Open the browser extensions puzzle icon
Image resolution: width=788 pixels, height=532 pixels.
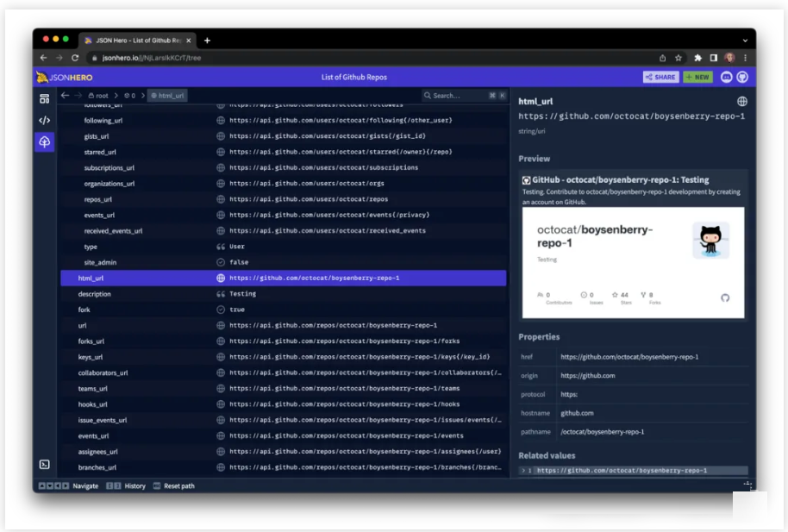[697, 58]
